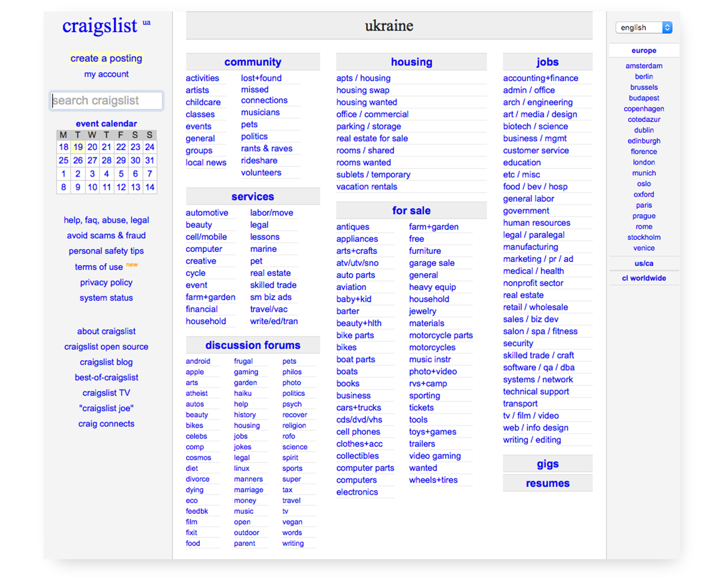The height and width of the screenshot is (588, 724).
Task: Open the accounting+finance jobs category
Action: (x=540, y=78)
